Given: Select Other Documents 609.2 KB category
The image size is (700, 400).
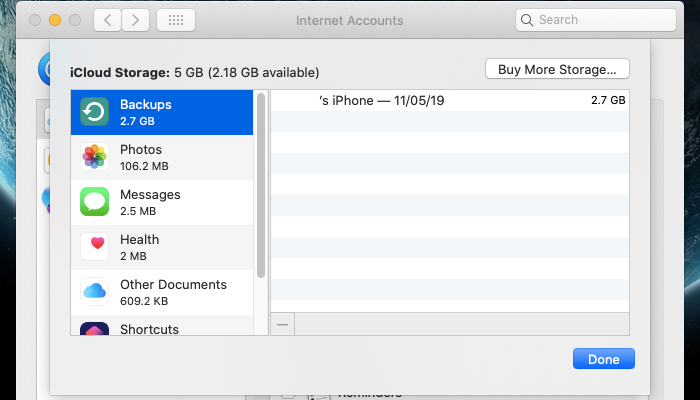Looking at the screenshot, I should coord(162,292).
